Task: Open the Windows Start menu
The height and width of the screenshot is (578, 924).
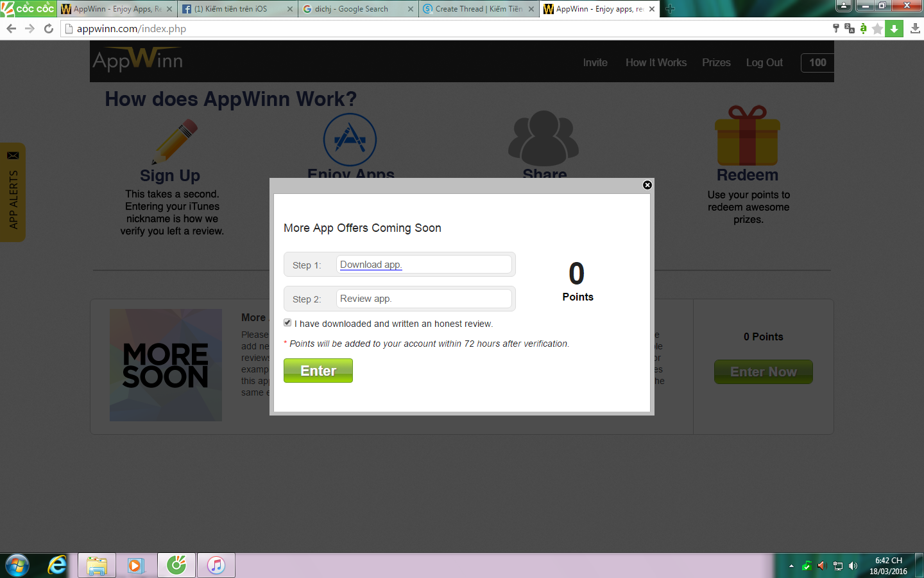Action: pos(17,565)
